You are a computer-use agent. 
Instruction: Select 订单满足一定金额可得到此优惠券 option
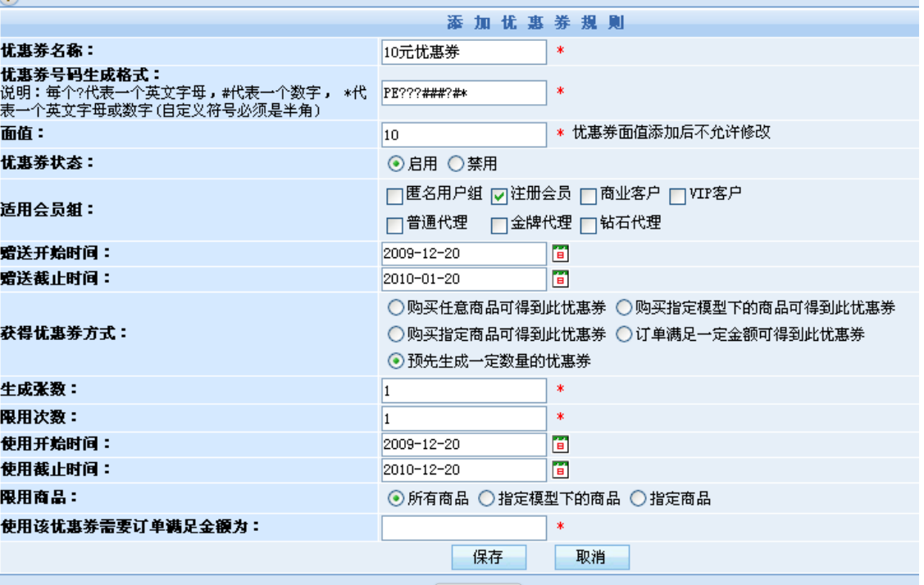pyautogui.click(x=624, y=334)
